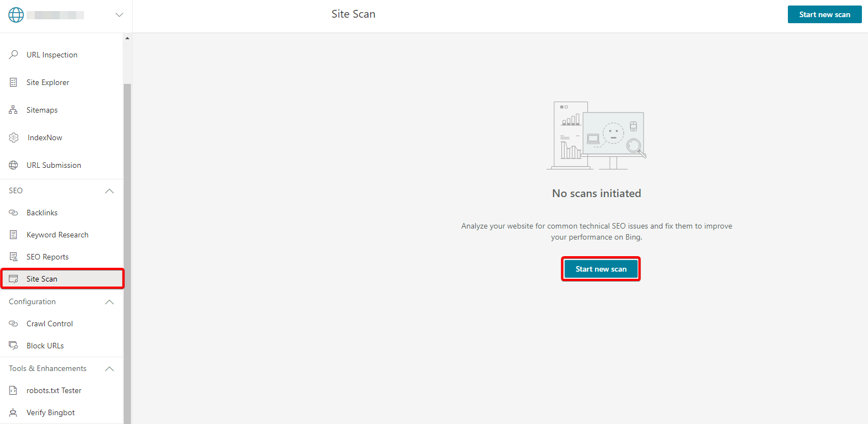Collapse the Configuration section
The width and height of the screenshot is (868, 424).
tap(109, 302)
